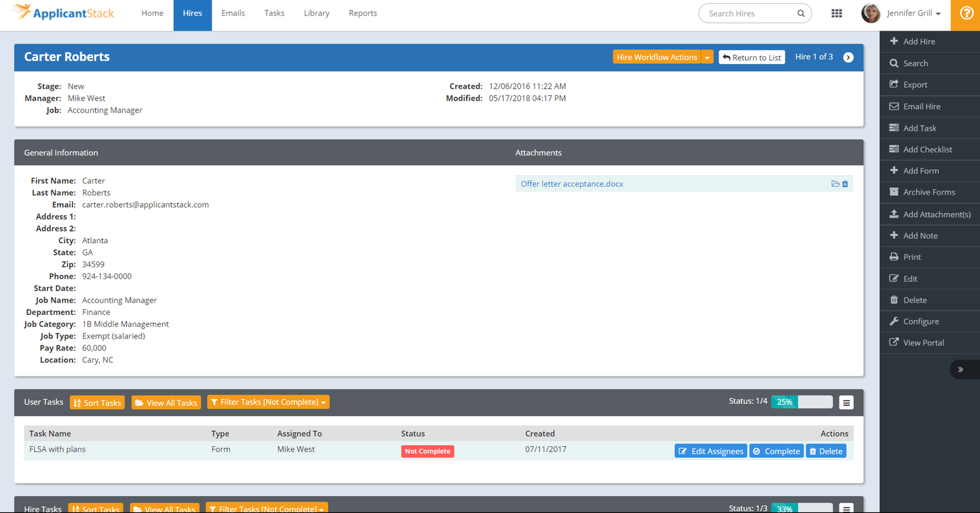Switch to the Reports tab
Image resolution: width=980 pixels, height=513 pixels.
[x=363, y=14]
